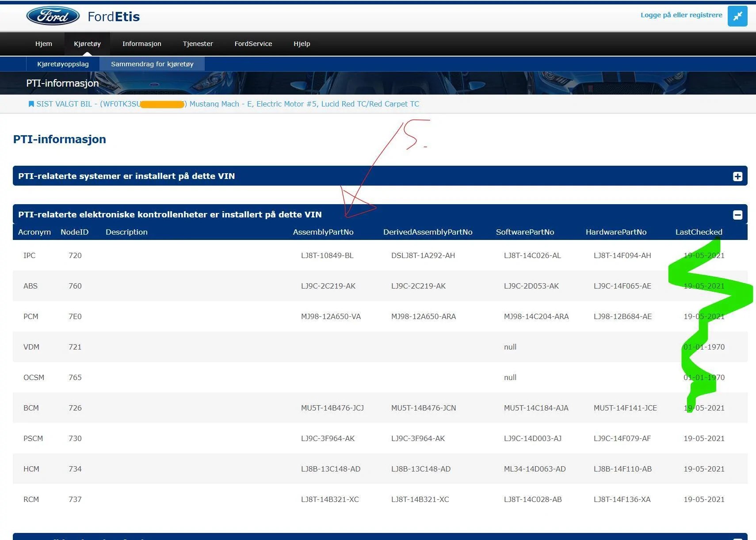Click hardware part MU5T-14F141-JCE
Image resolution: width=756 pixels, height=540 pixels.
(625, 408)
